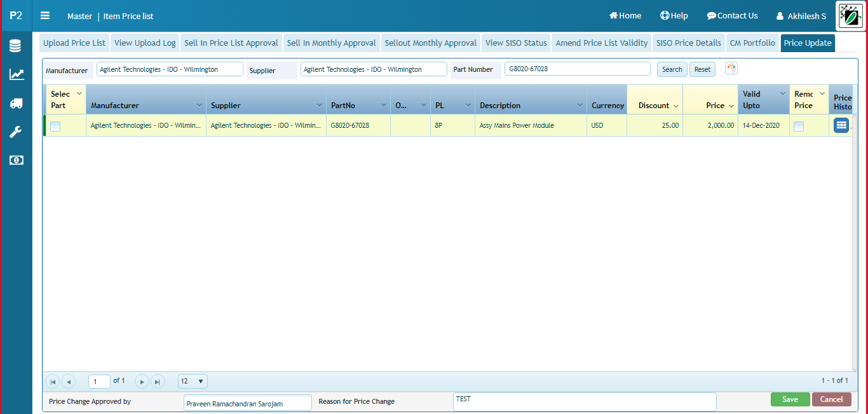The image size is (868, 414).
Task: Click the Supplier filter input field
Action: click(x=374, y=69)
